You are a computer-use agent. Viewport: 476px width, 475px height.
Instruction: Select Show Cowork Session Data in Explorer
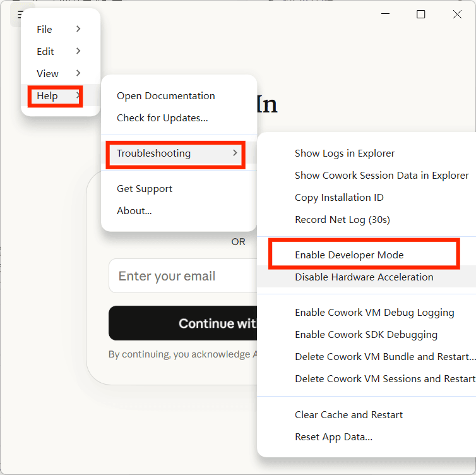[366, 176]
